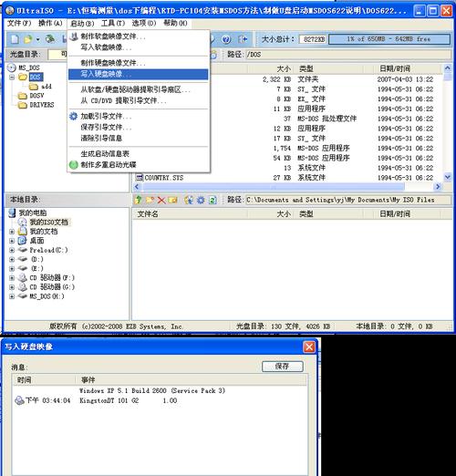456x476 pixels.
Task: Click the 日期/时间 column header in disc file list
Action: (395, 68)
